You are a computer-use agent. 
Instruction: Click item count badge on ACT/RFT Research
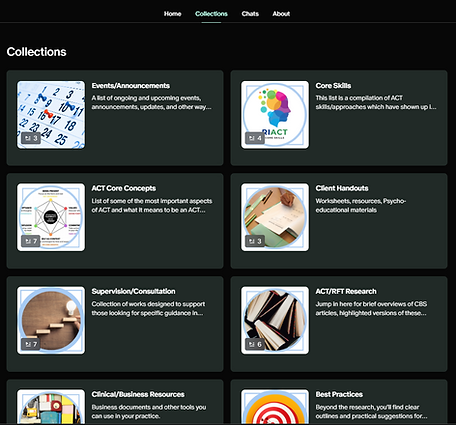255,344
